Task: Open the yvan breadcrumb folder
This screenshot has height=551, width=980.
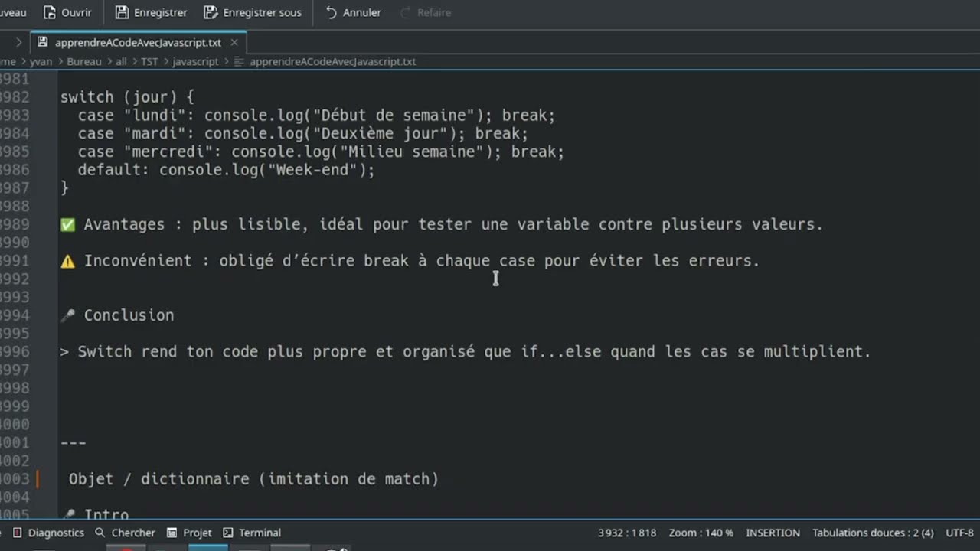Action: 41,61
